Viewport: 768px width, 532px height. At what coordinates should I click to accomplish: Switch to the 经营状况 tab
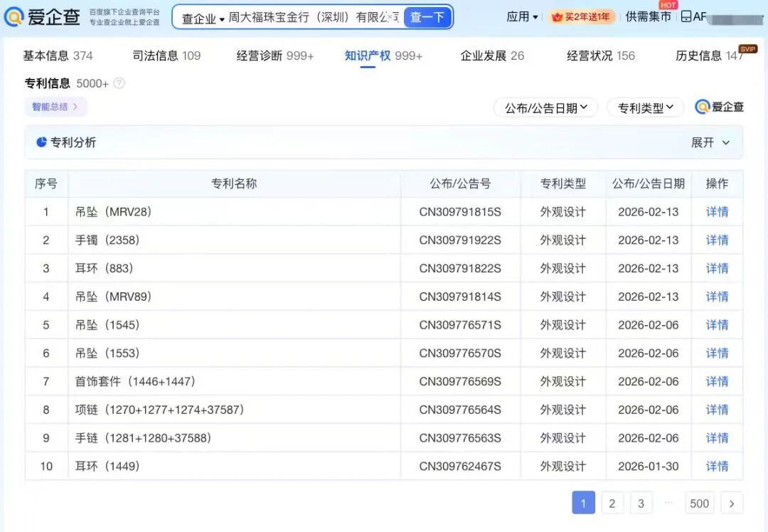600,55
